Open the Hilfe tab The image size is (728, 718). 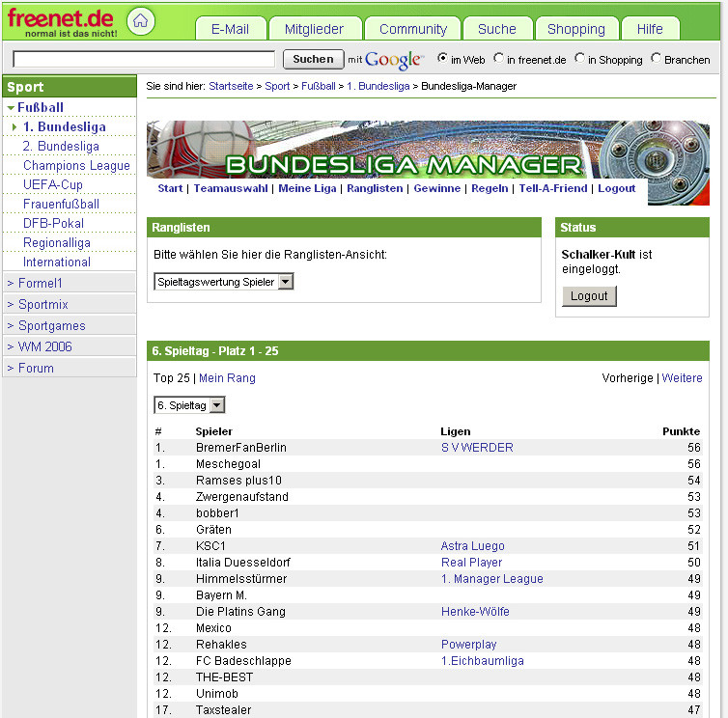650,29
